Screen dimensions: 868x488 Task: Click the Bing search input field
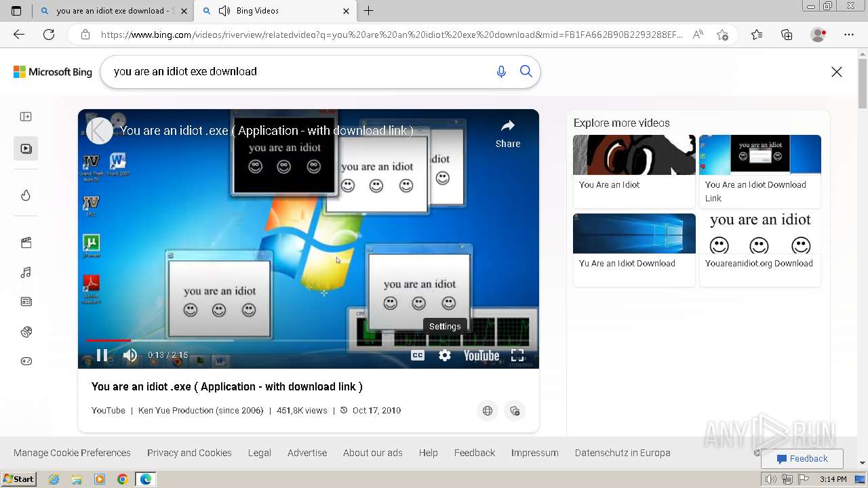pos(298,71)
